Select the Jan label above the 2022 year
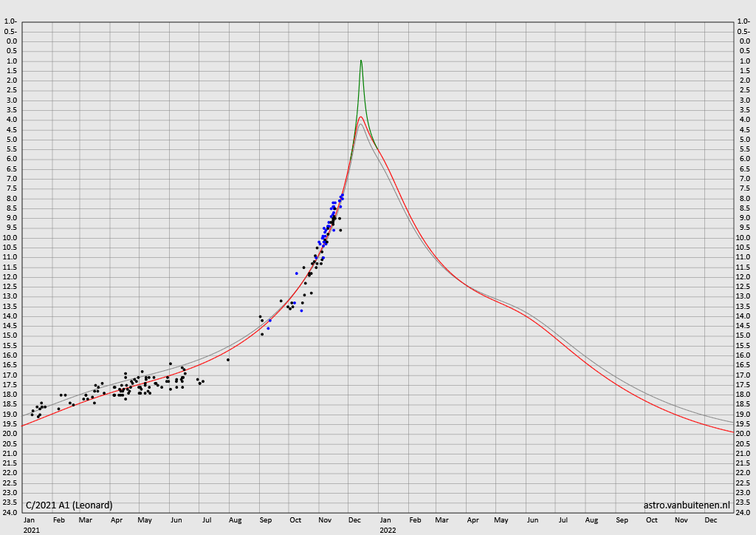 [x=385, y=520]
